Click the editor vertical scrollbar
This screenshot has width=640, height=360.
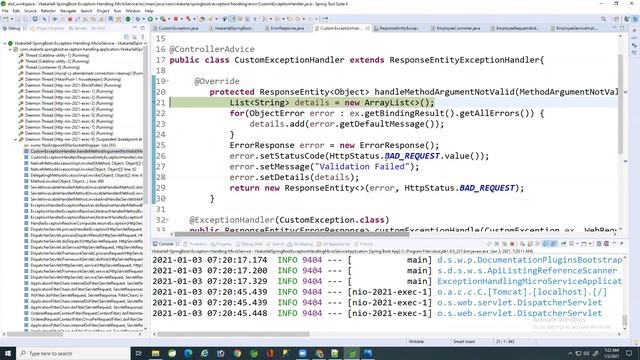click(620, 104)
